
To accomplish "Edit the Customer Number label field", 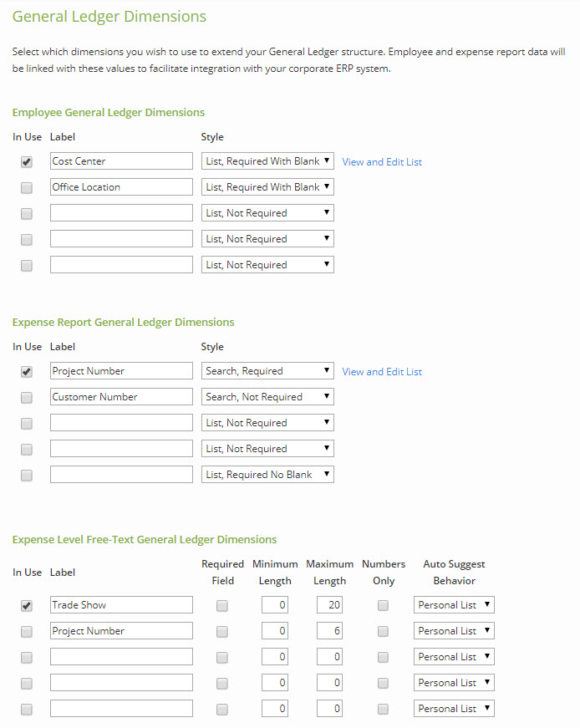I will (121, 397).
